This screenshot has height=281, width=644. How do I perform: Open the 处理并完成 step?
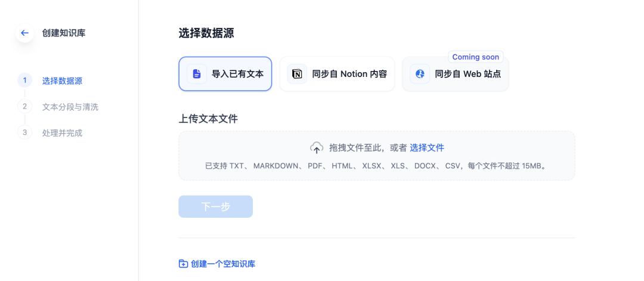[x=62, y=132]
